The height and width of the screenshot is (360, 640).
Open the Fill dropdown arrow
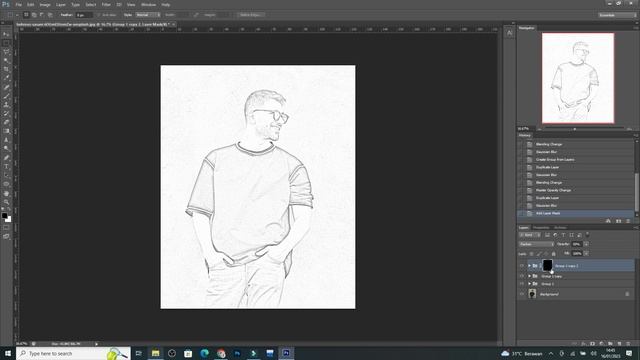pos(586,253)
